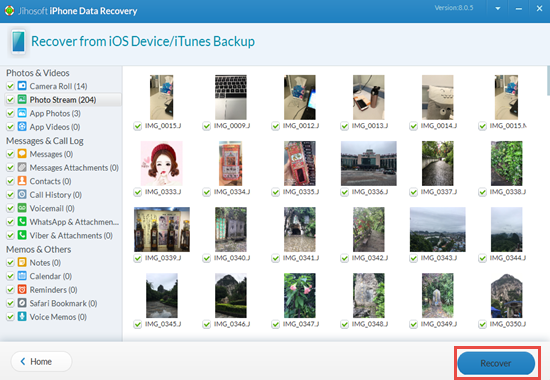Uncheck the Call History checkbox
Image resolution: width=550 pixels, height=380 pixels.
coord(10,195)
